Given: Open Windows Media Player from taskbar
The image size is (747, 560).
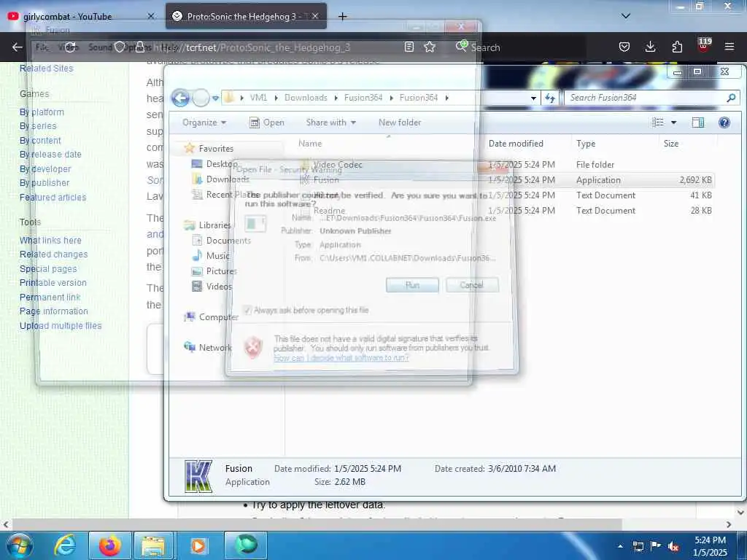Looking at the screenshot, I should (x=198, y=545).
